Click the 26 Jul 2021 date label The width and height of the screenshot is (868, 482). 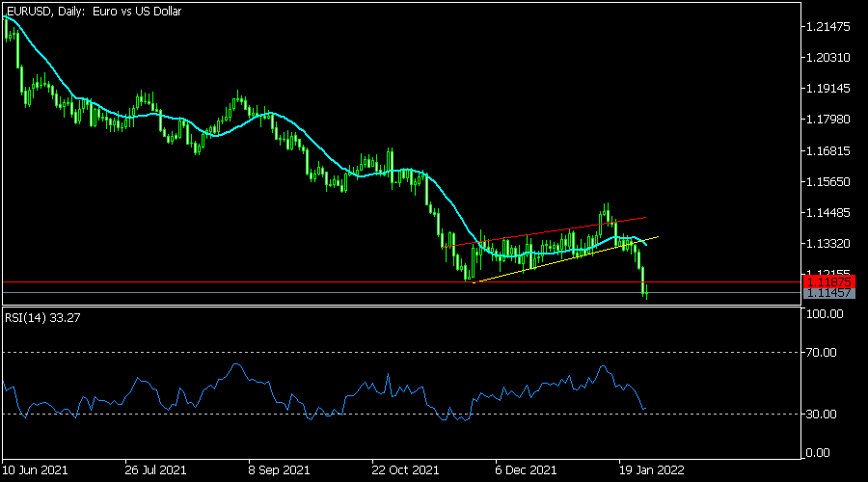(x=153, y=471)
